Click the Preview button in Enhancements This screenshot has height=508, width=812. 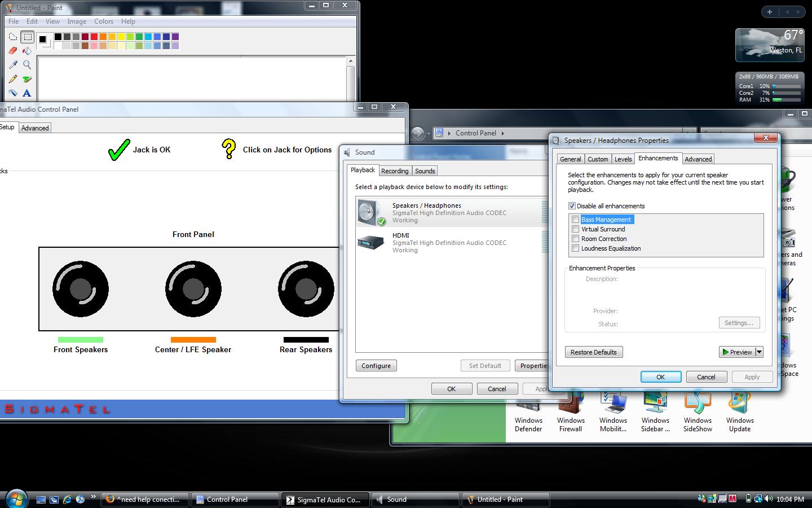(737, 352)
